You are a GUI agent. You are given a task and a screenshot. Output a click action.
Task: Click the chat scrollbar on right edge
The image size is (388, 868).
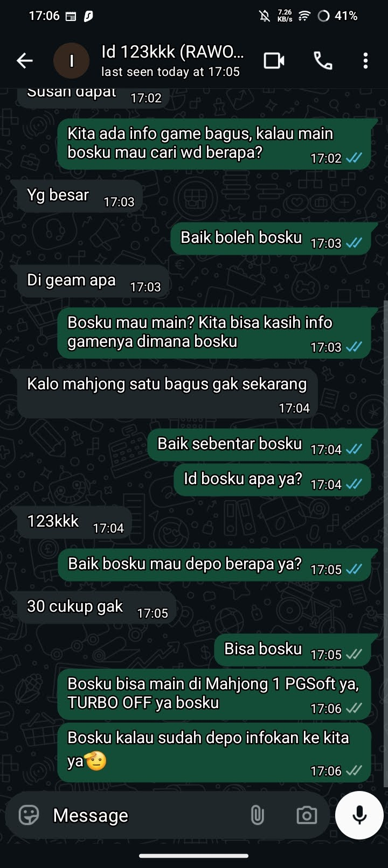[385, 544]
